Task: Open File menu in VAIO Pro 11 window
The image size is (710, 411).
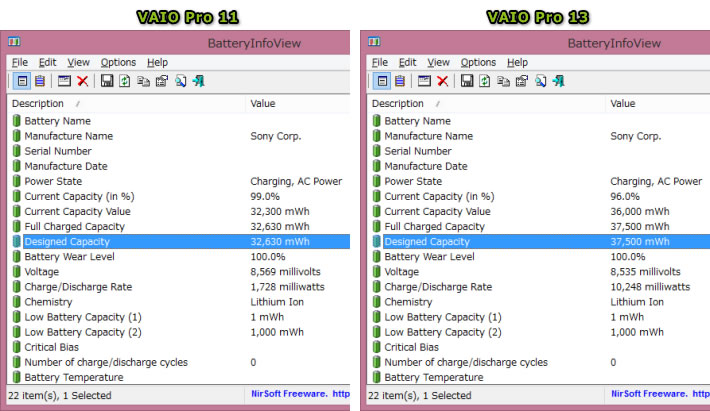Action: pos(19,62)
